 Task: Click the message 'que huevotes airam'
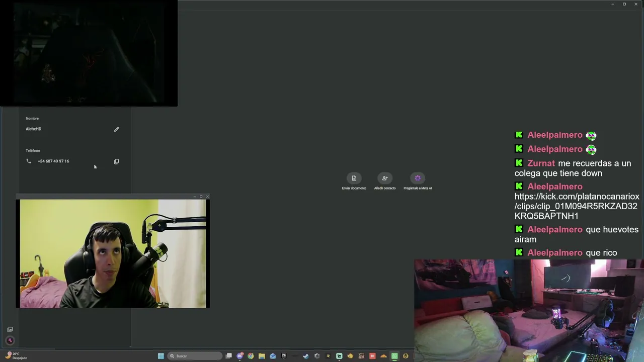tap(577, 234)
